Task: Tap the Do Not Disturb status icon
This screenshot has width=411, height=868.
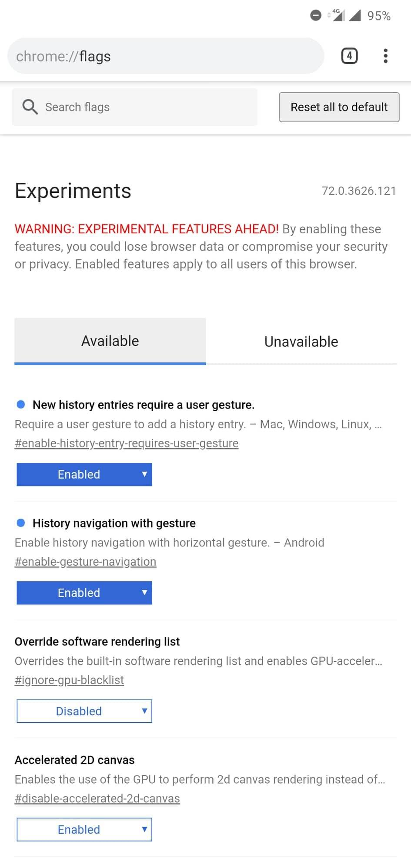Action: click(x=315, y=16)
